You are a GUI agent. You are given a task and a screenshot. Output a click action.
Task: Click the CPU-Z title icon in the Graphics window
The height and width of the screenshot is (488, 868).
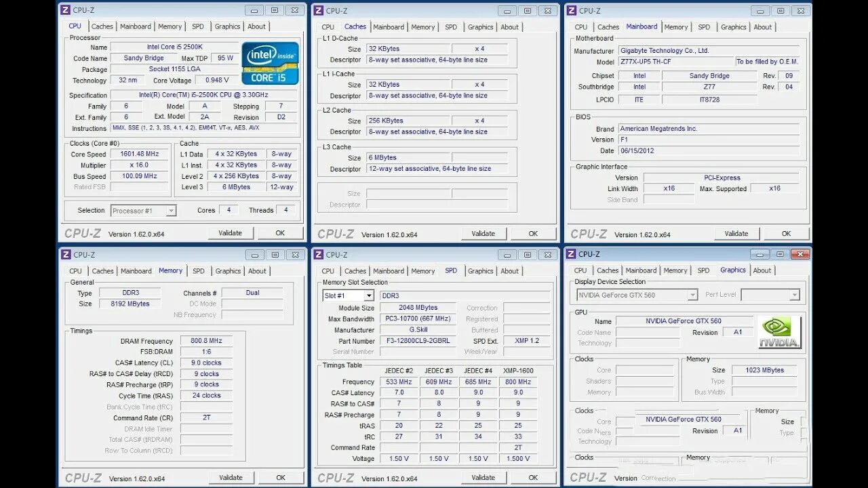point(571,254)
